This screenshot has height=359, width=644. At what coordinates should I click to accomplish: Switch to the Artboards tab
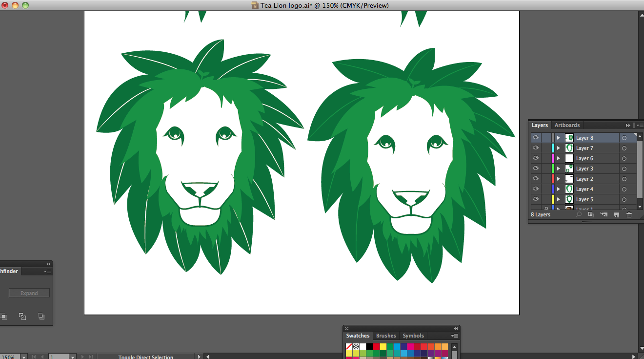(567, 125)
